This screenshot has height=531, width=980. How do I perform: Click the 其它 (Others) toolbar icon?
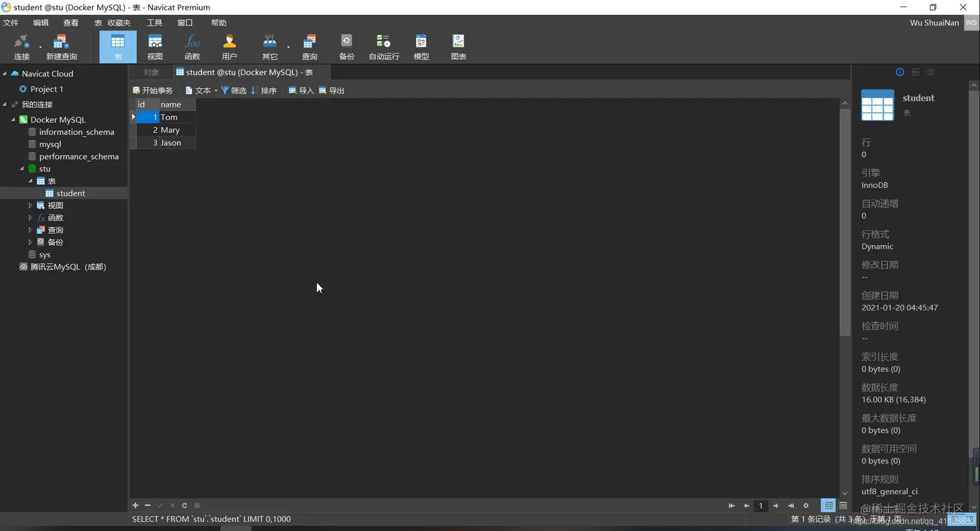pos(270,47)
